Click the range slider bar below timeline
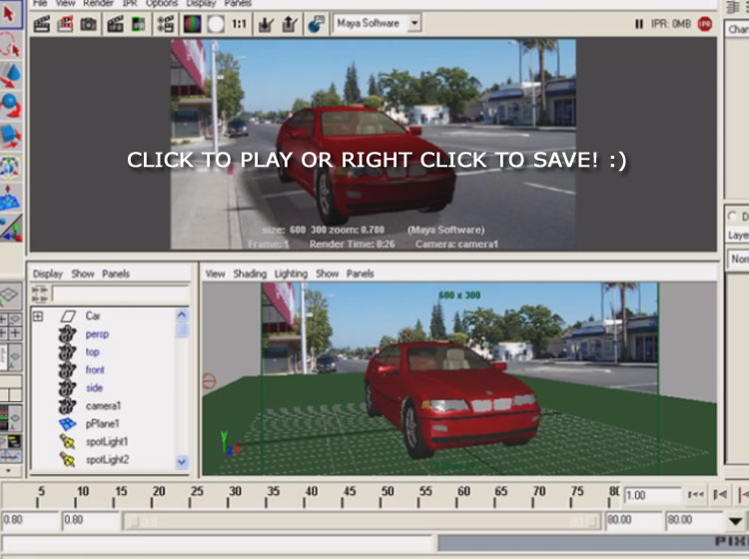This screenshot has height=560, width=749. [362, 521]
